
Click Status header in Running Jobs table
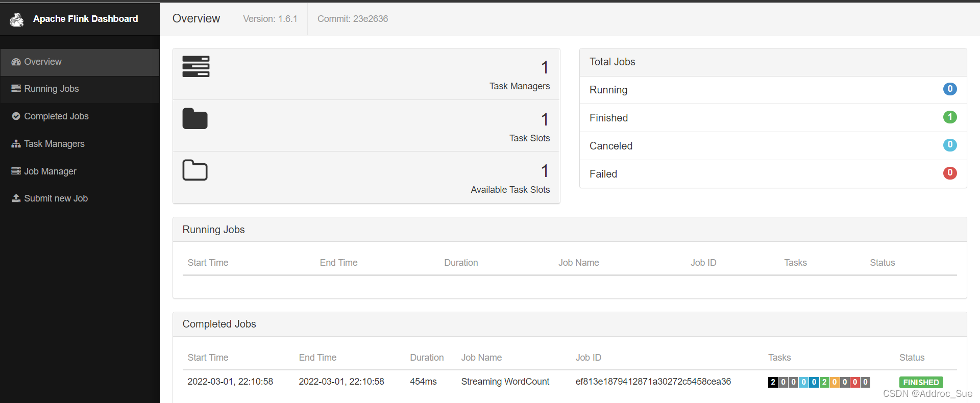click(x=883, y=263)
